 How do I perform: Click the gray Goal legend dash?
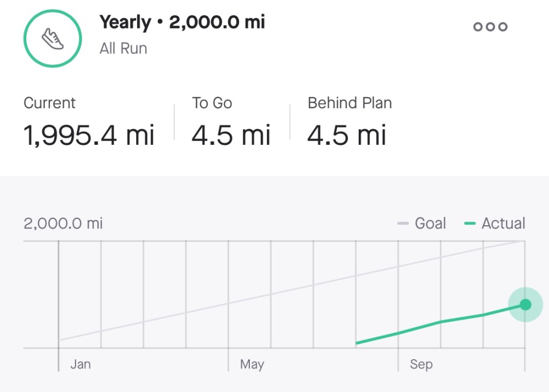(403, 224)
